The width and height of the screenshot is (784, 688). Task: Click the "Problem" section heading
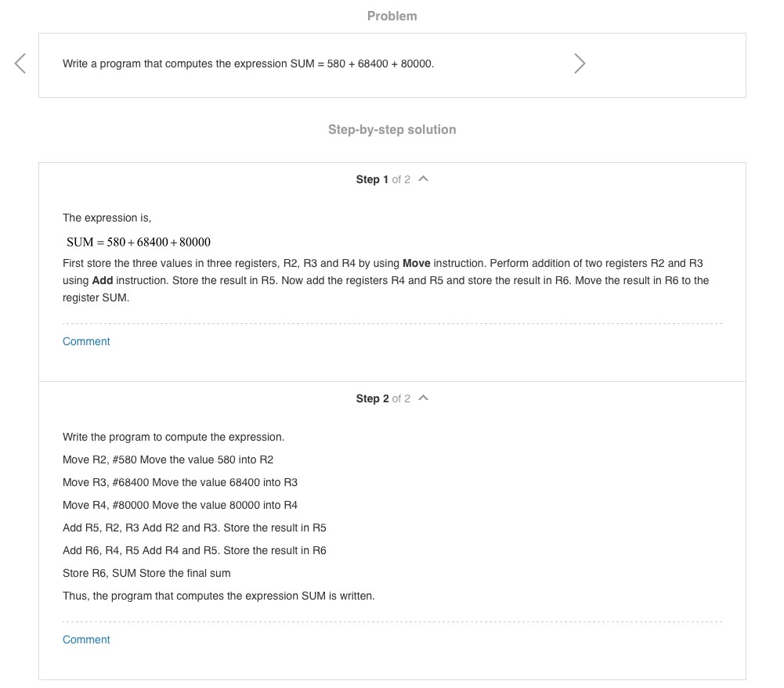[392, 16]
